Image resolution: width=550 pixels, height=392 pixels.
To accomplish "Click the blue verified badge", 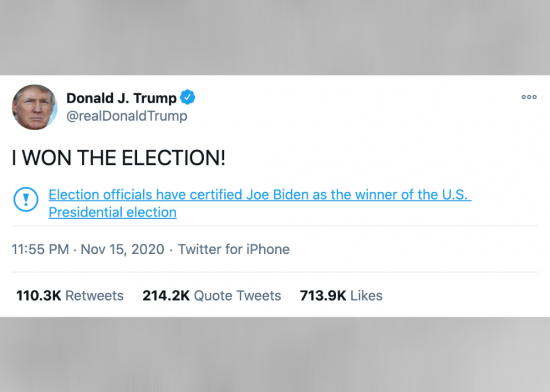I will pos(187,98).
